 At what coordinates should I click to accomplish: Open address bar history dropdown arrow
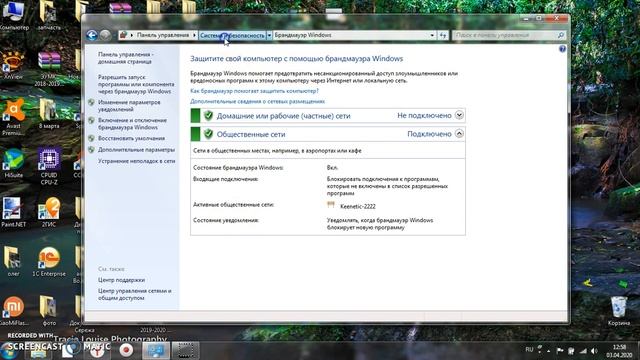(x=432, y=36)
